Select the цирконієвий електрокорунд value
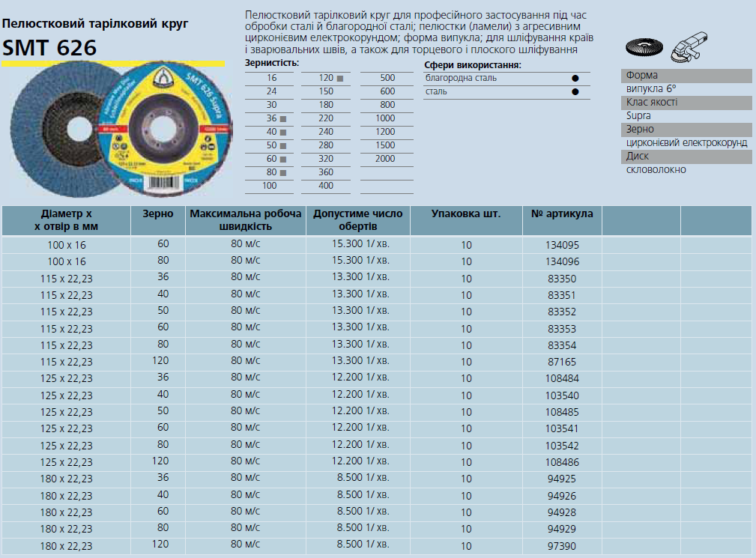The height and width of the screenshot is (558, 756). tap(686, 142)
